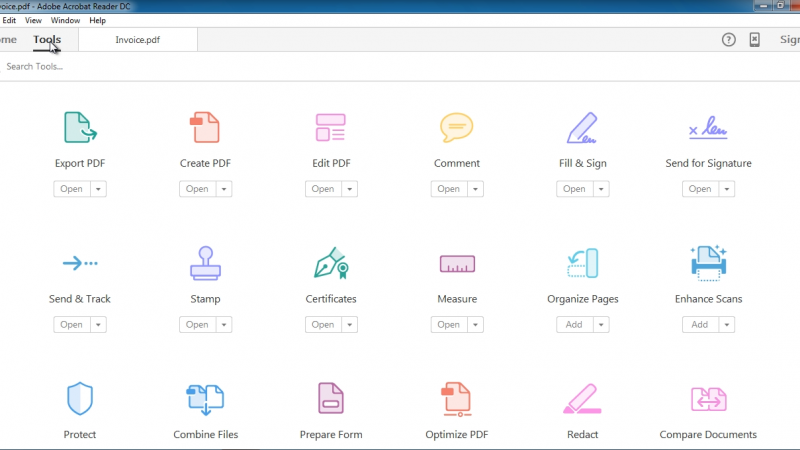Image resolution: width=800 pixels, height=450 pixels.
Task: Click the Protect shield icon
Action: (x=80, y=398)
